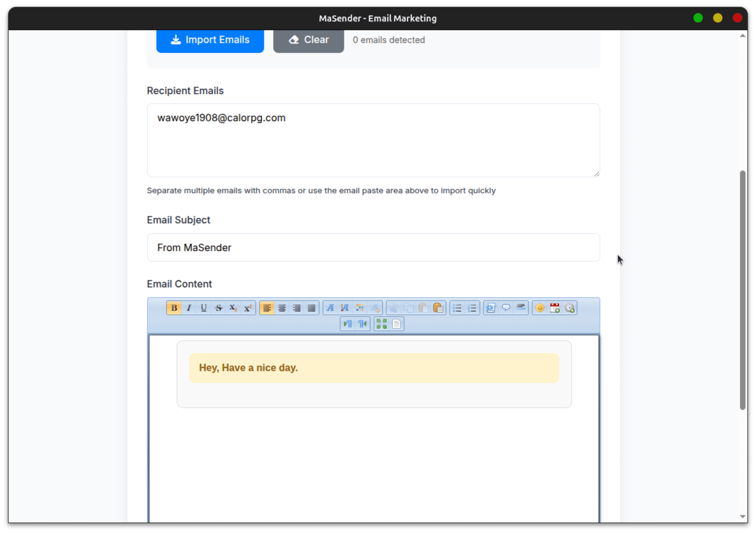Open the font name picker
This screenshot has width=756, height=533.
pyautogui.click(x=330, y=308)
